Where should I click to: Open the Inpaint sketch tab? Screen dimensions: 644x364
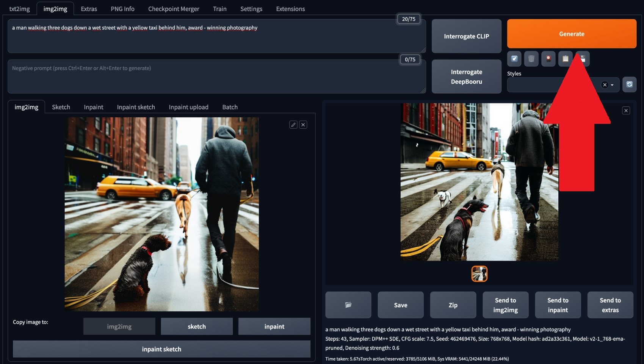tap(136, 107)
